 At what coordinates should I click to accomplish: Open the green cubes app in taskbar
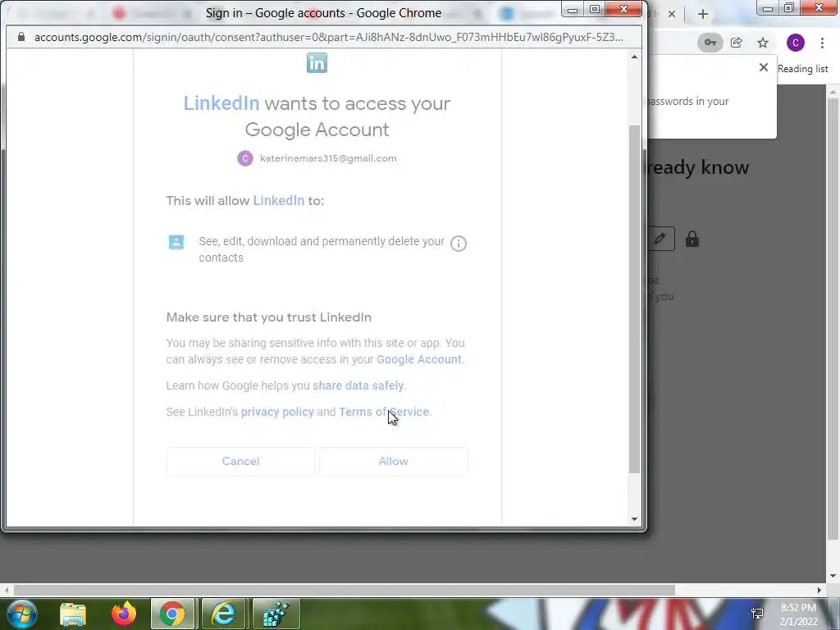(x=276, y=614)
